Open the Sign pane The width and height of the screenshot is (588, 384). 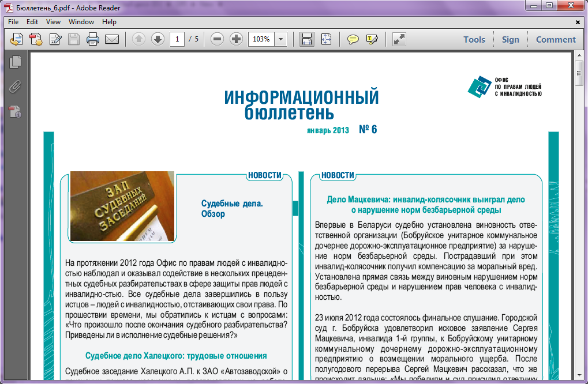[x=510, y=39]
